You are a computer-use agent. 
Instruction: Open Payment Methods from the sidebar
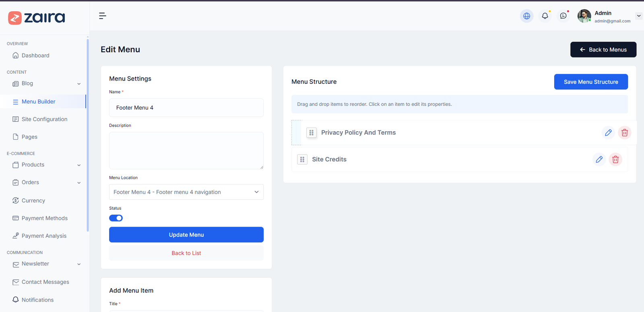tap(44, 218)
